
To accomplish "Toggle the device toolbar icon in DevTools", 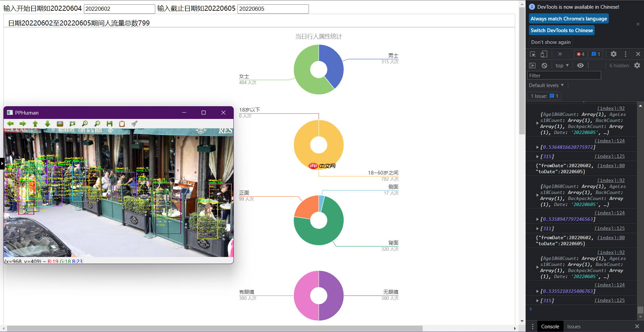I will pyautogui.click(x=544, y=54).
